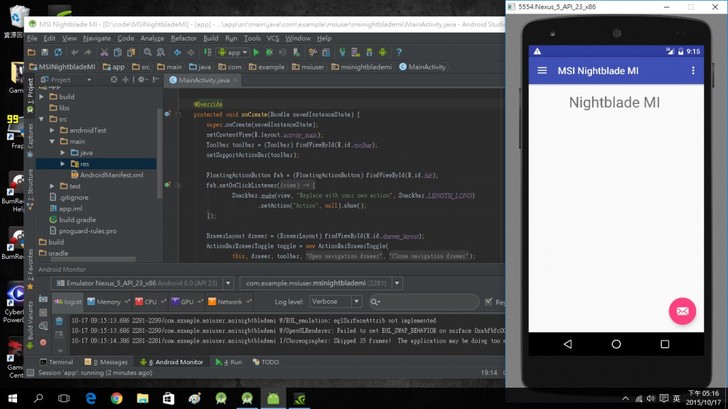Image resolution: width=728 pixels, height=409 pixels.
Task: Select the MainActivity.java editor tab
Action: [x=203, y=80]
